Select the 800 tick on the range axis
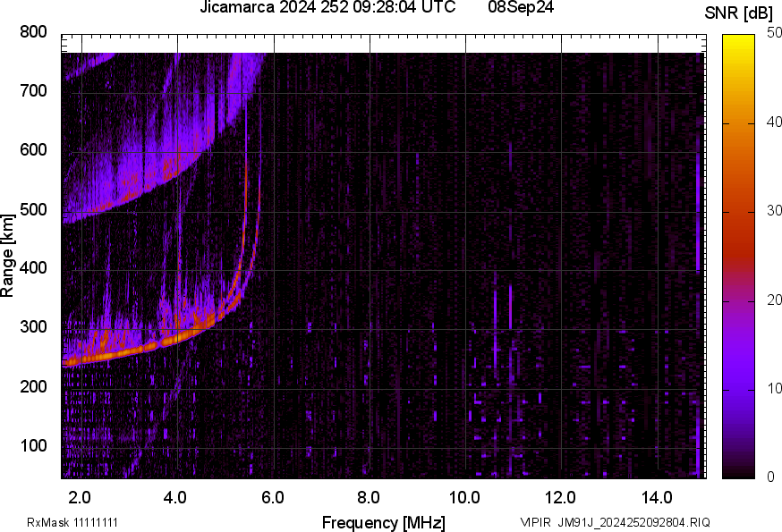The width and height of the screenshot is (782, 532). tap(32, 32)
